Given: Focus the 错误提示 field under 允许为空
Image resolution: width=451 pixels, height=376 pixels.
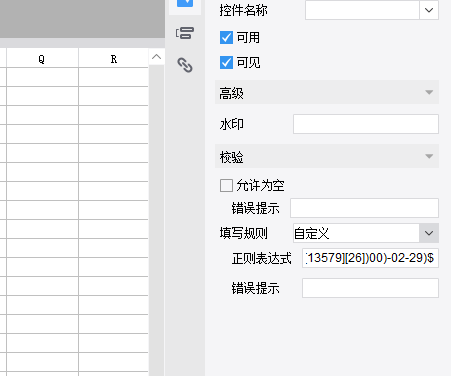Looking at the screenshot, I should (x=364, y=208).
